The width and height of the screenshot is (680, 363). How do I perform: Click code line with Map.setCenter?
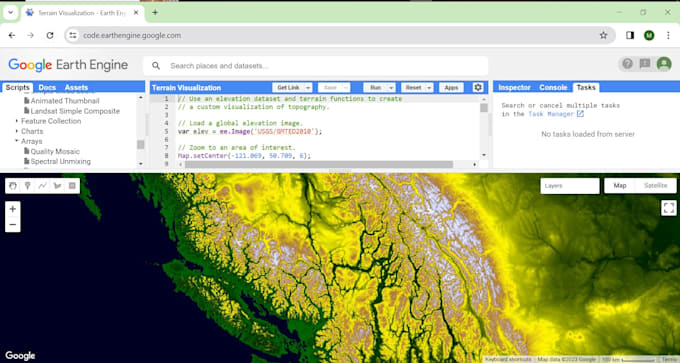[x=244, y=156]
